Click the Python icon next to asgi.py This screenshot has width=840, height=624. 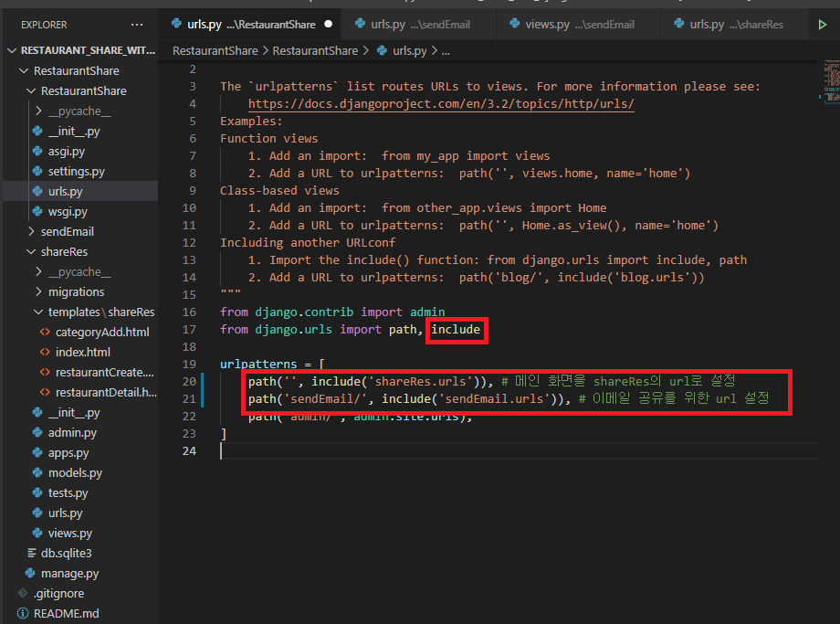[x=37, y=151]
